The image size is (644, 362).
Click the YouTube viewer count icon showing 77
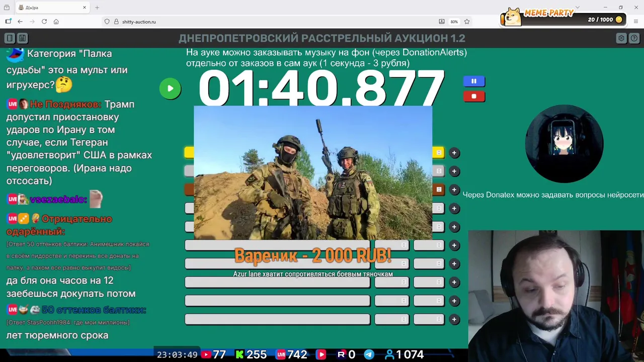click(x=206, y=354)
